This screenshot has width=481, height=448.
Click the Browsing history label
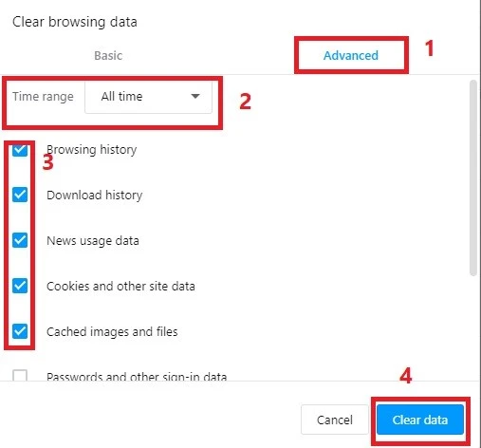(92, 150)
